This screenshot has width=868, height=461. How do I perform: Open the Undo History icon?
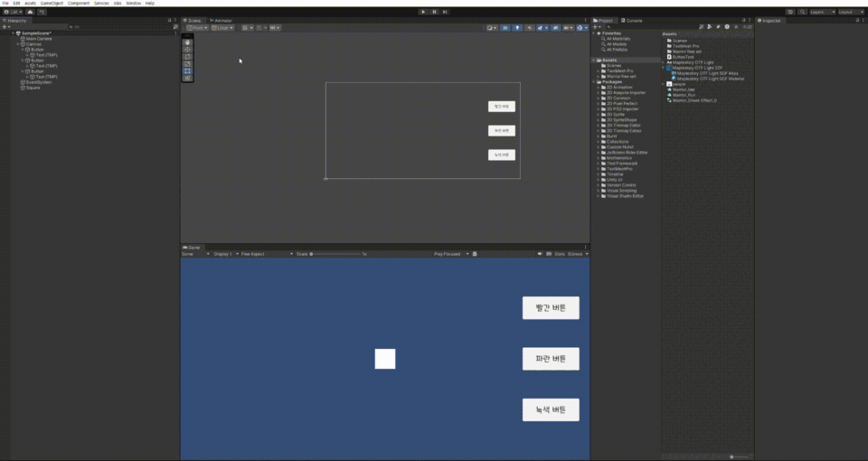click(x=790, y=12)
